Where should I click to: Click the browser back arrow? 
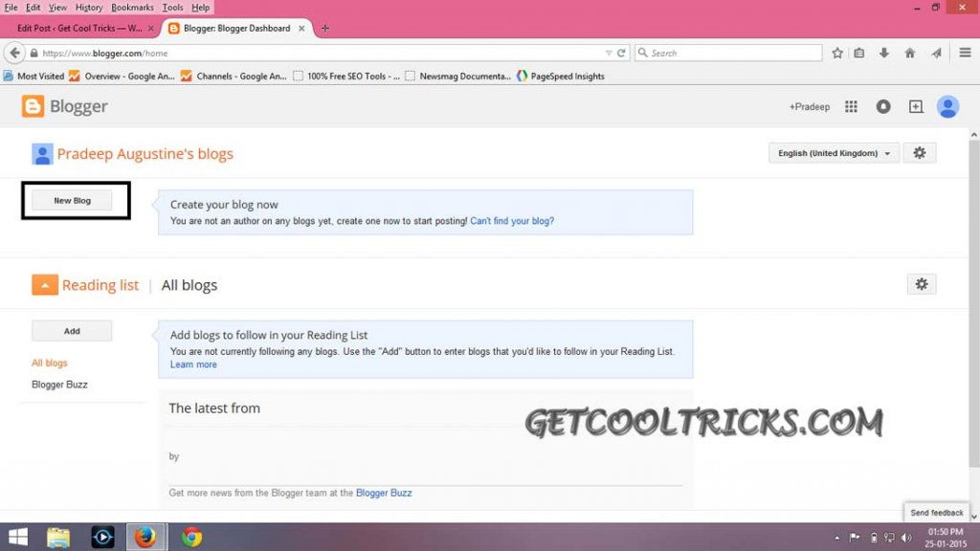[x=14, y=54]
